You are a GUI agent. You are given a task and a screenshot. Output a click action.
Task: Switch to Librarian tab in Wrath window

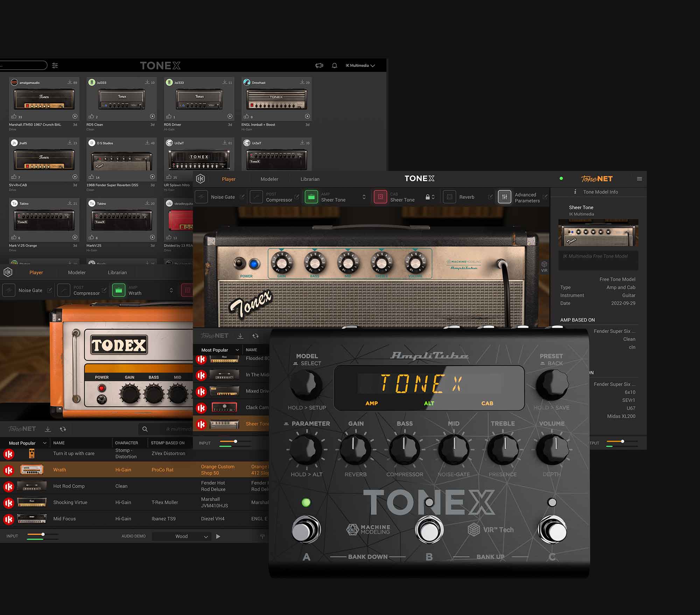[x=117, y=272]
